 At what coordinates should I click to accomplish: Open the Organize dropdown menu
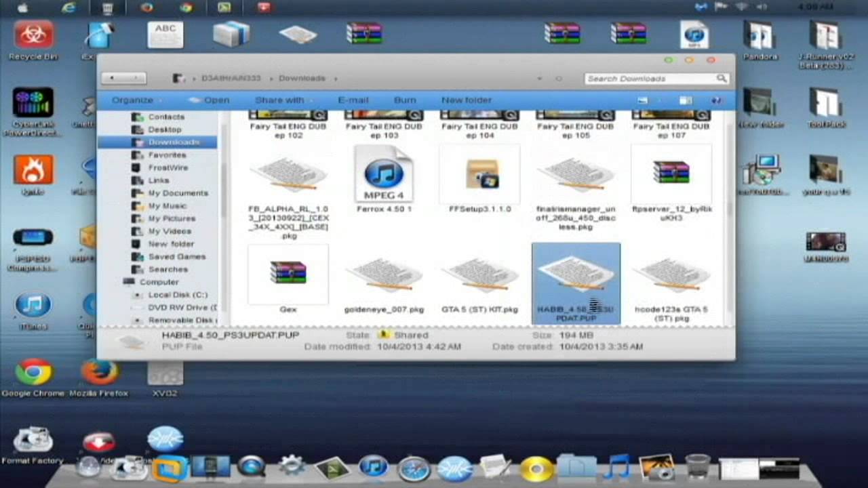pyautogui.click(x=136, y=100)
